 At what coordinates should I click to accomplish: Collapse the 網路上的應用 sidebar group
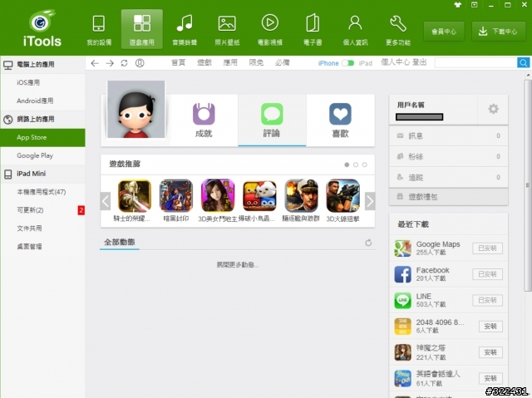pos(42,120)
